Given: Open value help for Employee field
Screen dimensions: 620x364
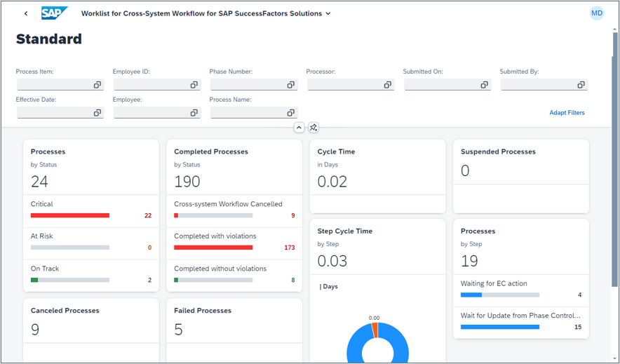Looking at the screenshot, I should tap(194, 113).
